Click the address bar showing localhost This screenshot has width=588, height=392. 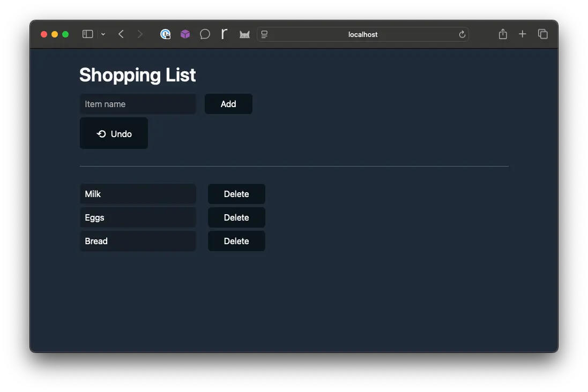363,34
